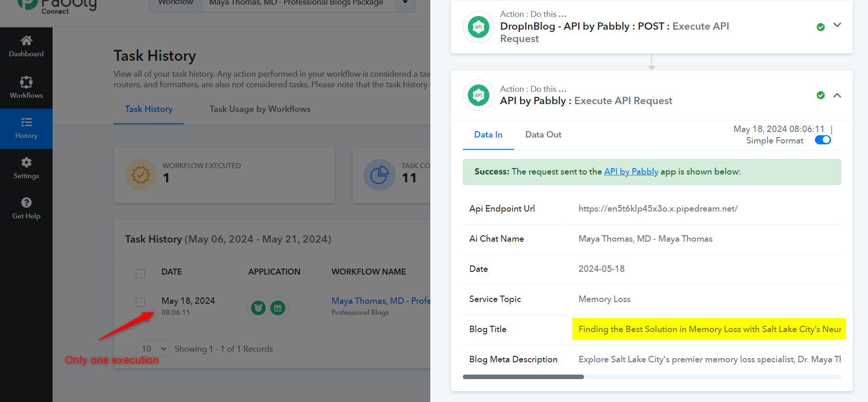868x402 pixels.
Task: Expand the DropInBlog API step chevron
Action: (x=837, y=25)
